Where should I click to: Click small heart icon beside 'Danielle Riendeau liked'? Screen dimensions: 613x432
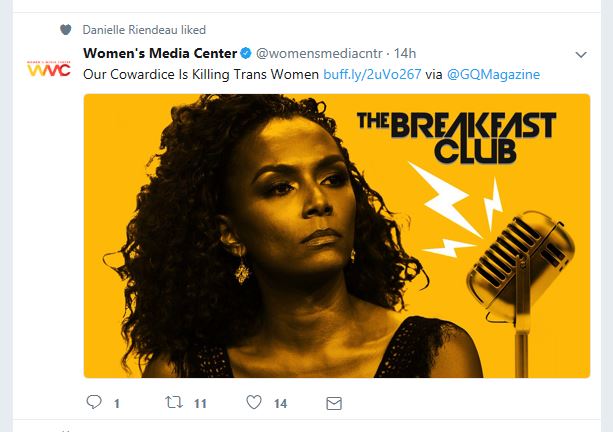tap(65, 29)
